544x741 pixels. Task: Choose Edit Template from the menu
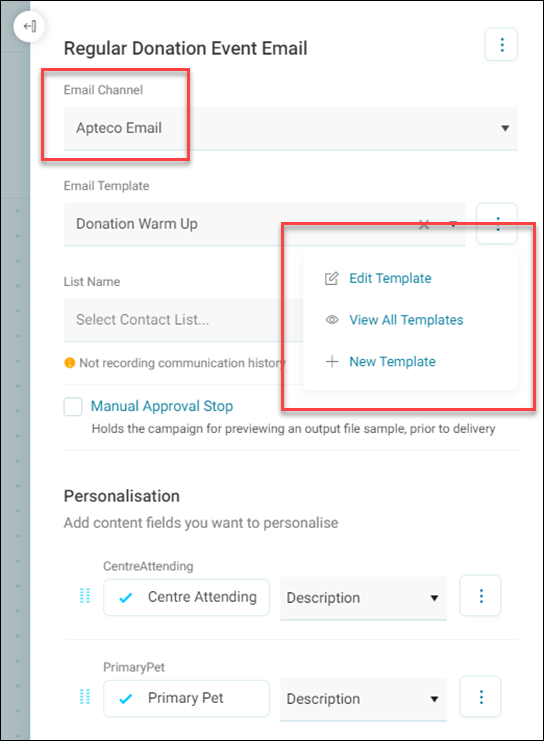(390, 278)
